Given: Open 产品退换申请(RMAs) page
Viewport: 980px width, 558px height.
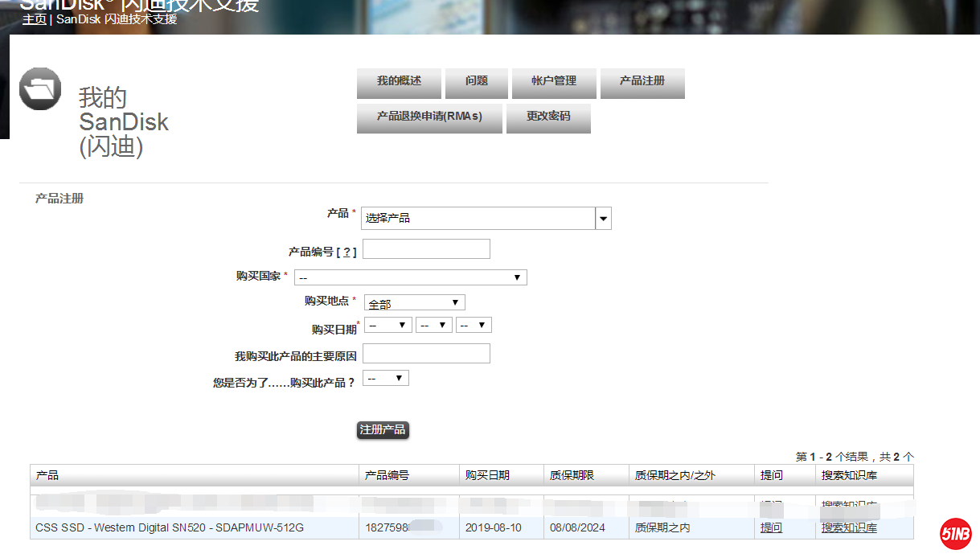Looking at the screenshot, I should tap(429, 117).
